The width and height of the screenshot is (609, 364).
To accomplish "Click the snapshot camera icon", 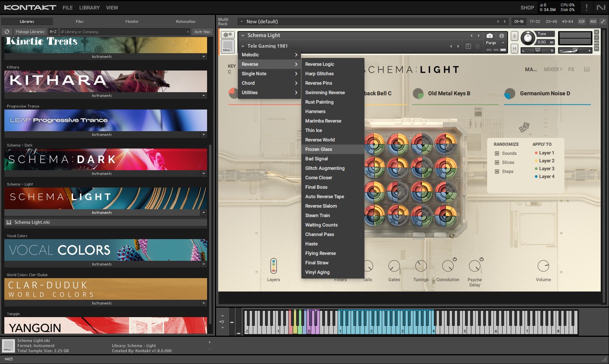I will pyautogui.click(x=489, y=35).
